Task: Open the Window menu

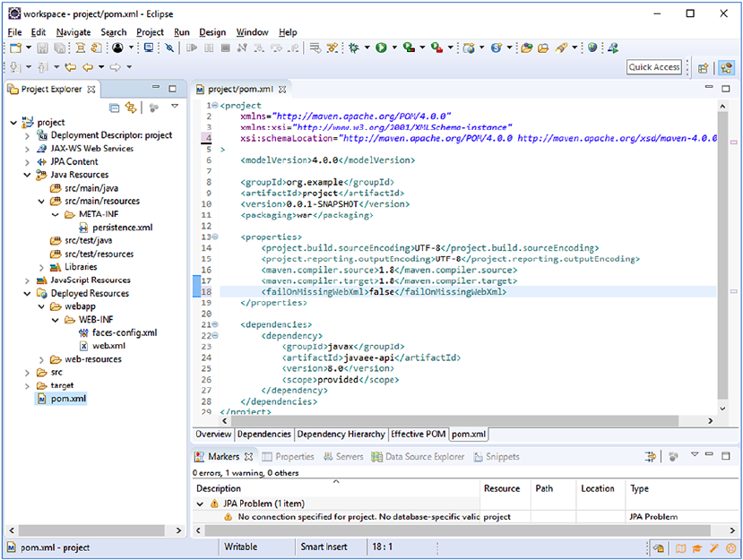Action: pos(252,32)
